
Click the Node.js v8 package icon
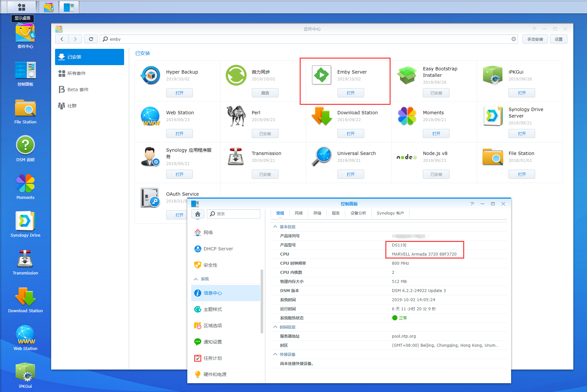pyautogui.click(x=407, y=157)
